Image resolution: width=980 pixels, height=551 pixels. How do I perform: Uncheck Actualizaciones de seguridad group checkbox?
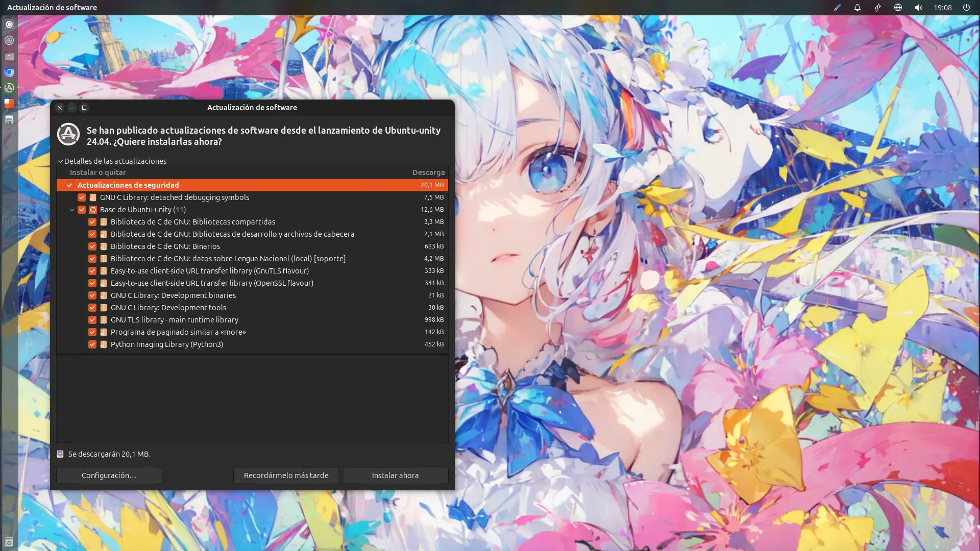(x=69, y=185)
